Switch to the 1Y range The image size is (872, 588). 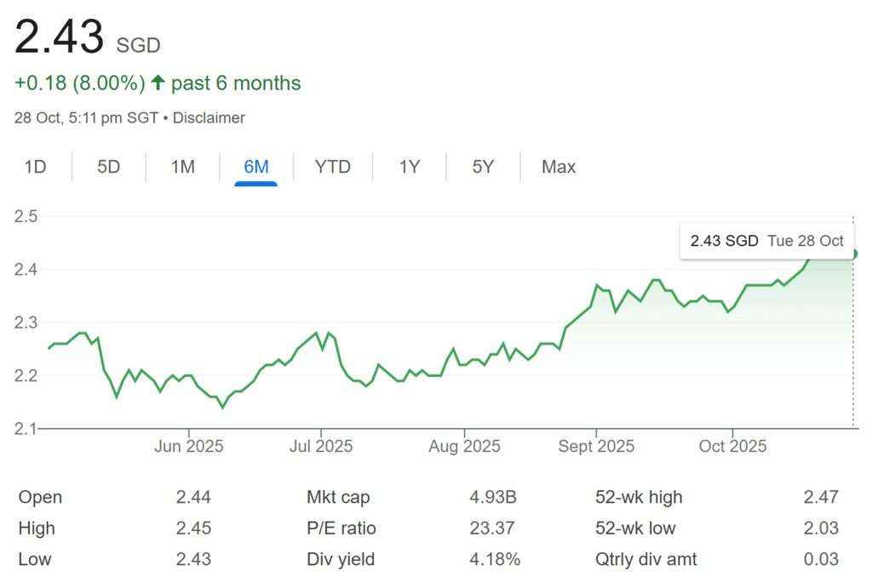click(409, 167)
